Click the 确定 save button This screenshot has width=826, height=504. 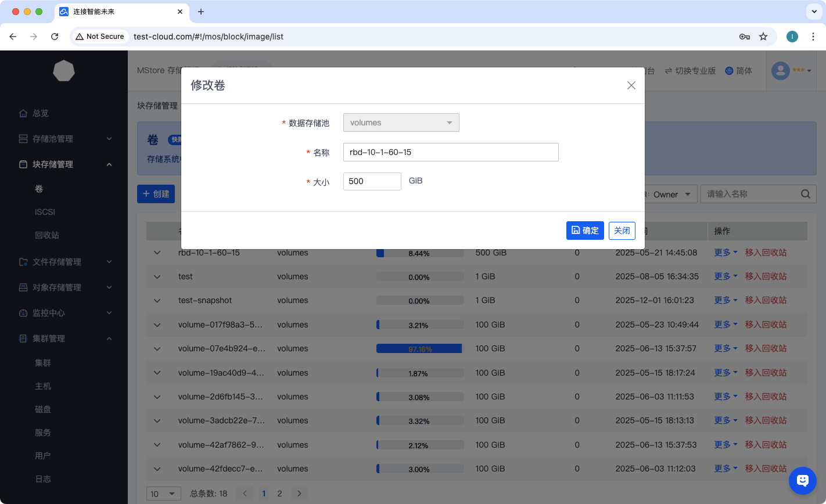pyautogui.click(x=585, y=231)
